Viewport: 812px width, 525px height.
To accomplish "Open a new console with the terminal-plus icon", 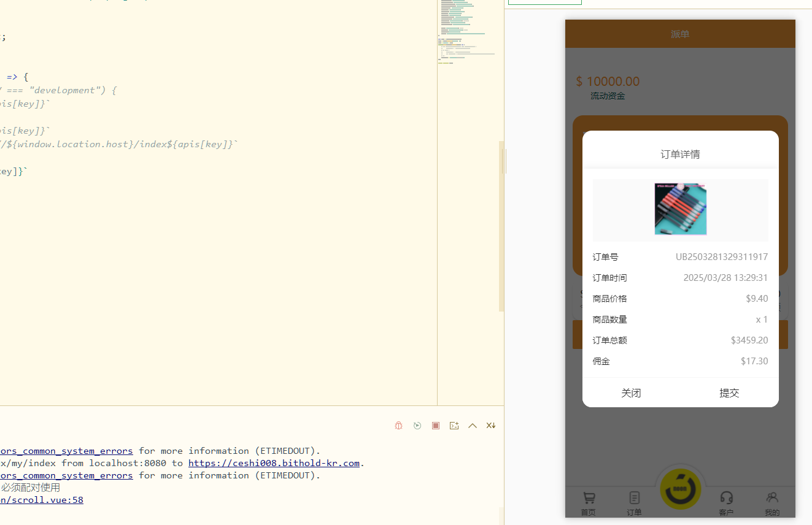I will click(x=454, y=425).
